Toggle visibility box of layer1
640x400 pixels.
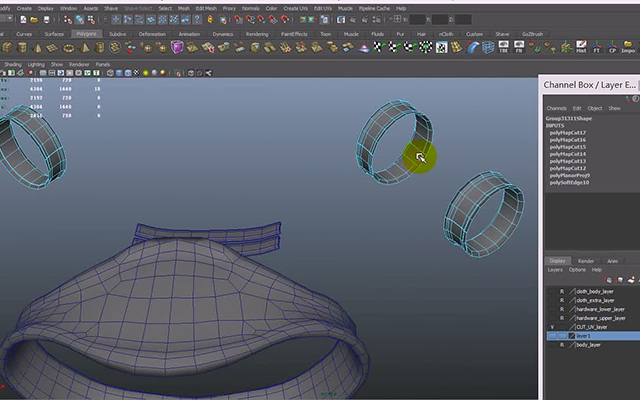coord(552,336)
